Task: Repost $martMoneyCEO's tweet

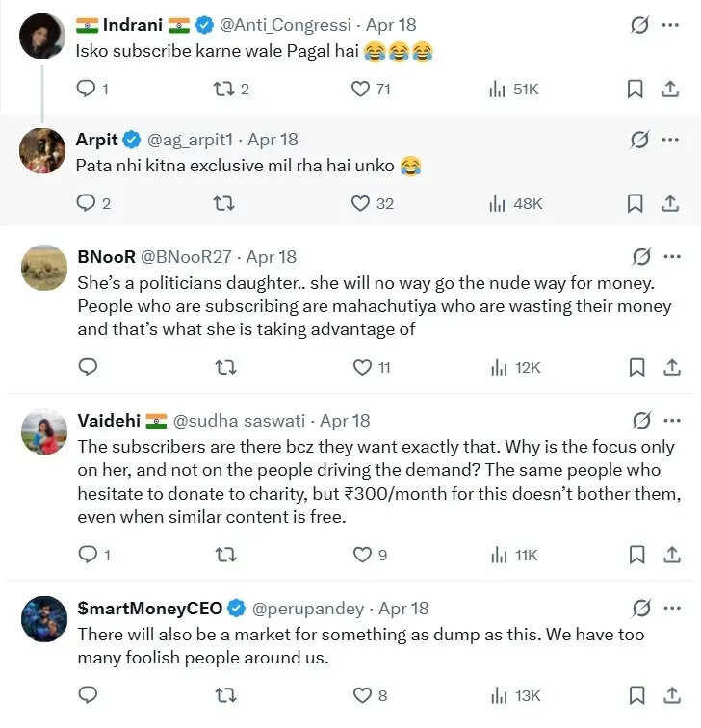Action: tap(223, 695)
